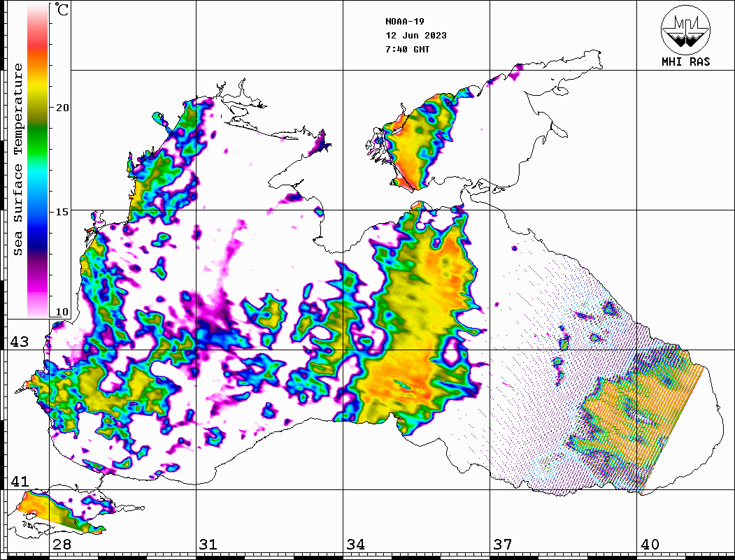
Task: Click the '20' colorbar tick label
Action: pyautogui.click(x=62, y=108)
